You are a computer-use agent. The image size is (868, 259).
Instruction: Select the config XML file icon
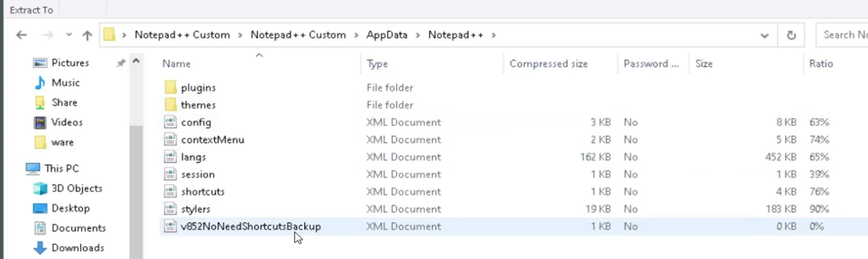(x=171, y=122)
